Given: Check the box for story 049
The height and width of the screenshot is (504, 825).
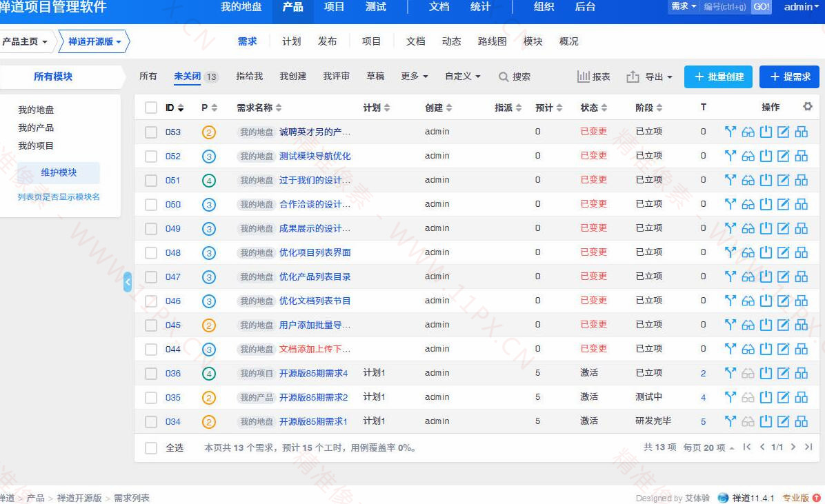Looking at the screenshot, I should click(151, 229).
